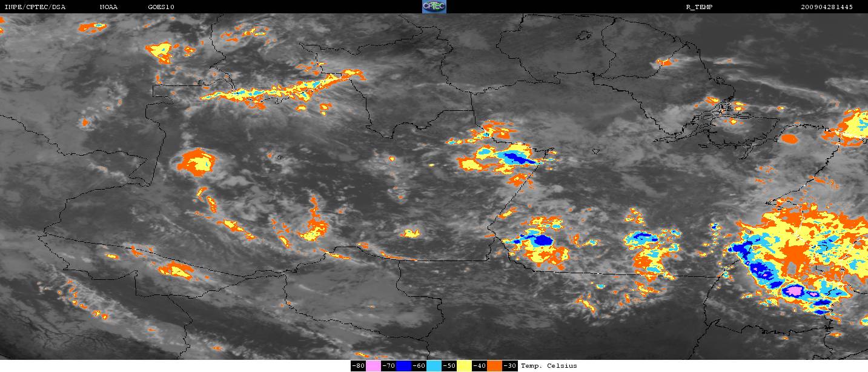This screenshot has height=372, width=868.
Task: Click the -40 legend value
Action: coord(479,366)
